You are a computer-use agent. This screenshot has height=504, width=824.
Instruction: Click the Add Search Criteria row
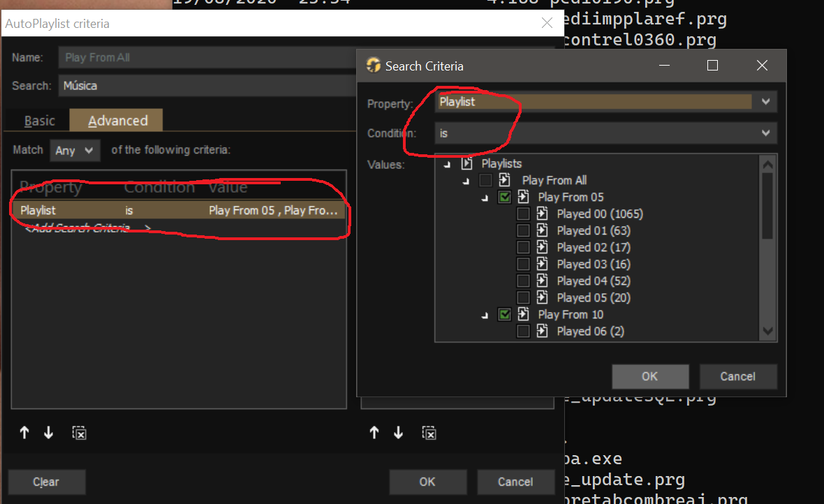click(x=179, y=228)
